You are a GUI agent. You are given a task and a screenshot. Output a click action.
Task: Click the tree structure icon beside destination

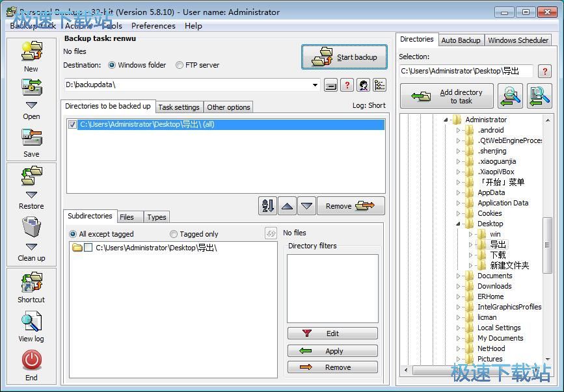(x=379, y=85)
